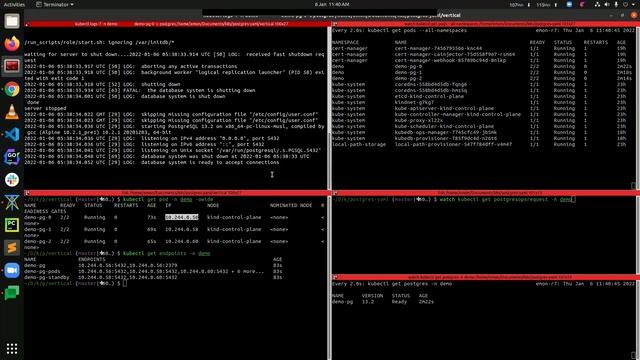Viewport: 640px width, 360px height.
Task: Click 'kube-apiserver-kind-control-plane' pod name
Action: pos(444,108)
